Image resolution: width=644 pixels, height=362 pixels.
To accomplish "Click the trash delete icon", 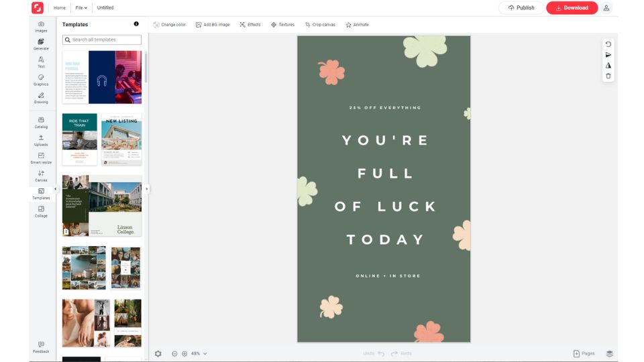I will point(608,76).
